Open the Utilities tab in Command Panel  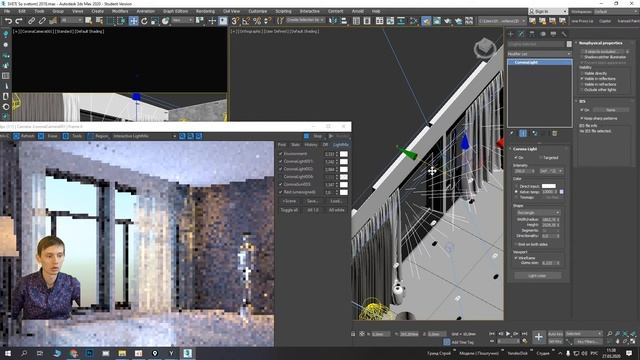pos(564,34)
